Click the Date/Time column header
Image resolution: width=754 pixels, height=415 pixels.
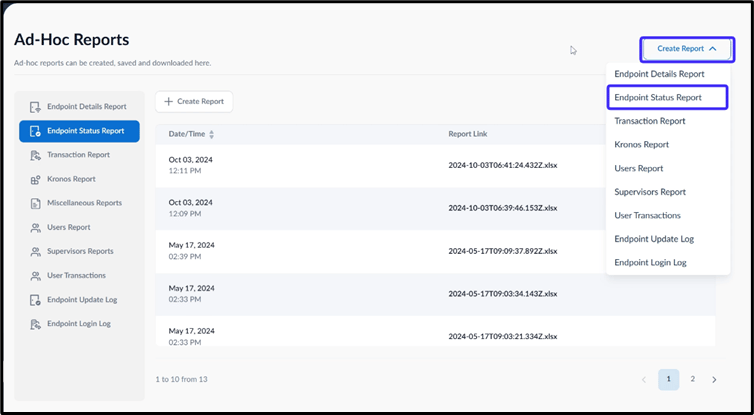[x=187, y=134]
